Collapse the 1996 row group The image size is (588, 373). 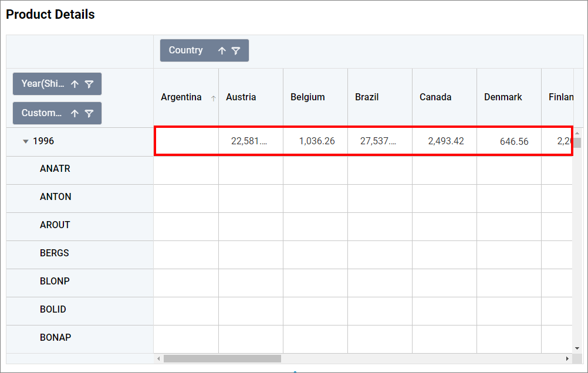coord(25,141)
